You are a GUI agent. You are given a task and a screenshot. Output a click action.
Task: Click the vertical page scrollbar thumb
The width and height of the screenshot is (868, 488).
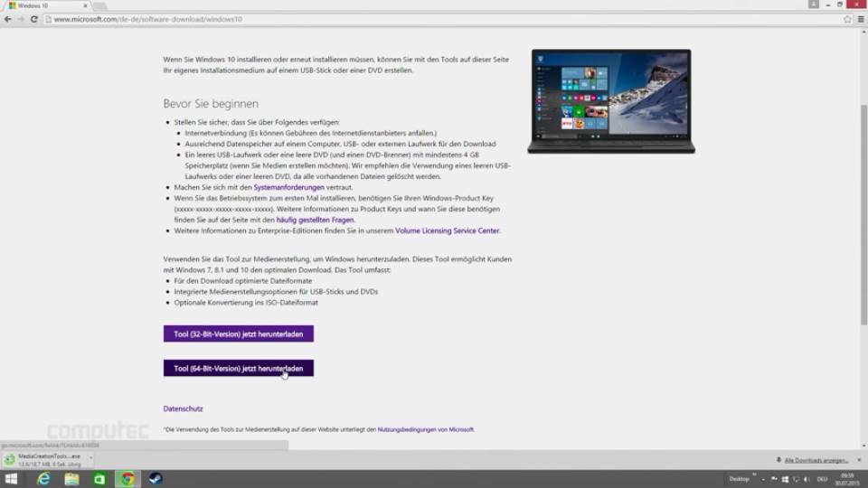coord(863,215)
